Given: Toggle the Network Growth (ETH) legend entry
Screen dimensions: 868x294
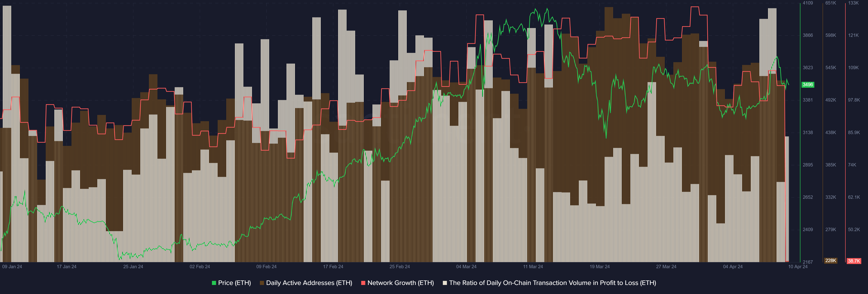Looking at the screenshot, I should (397, 283).
